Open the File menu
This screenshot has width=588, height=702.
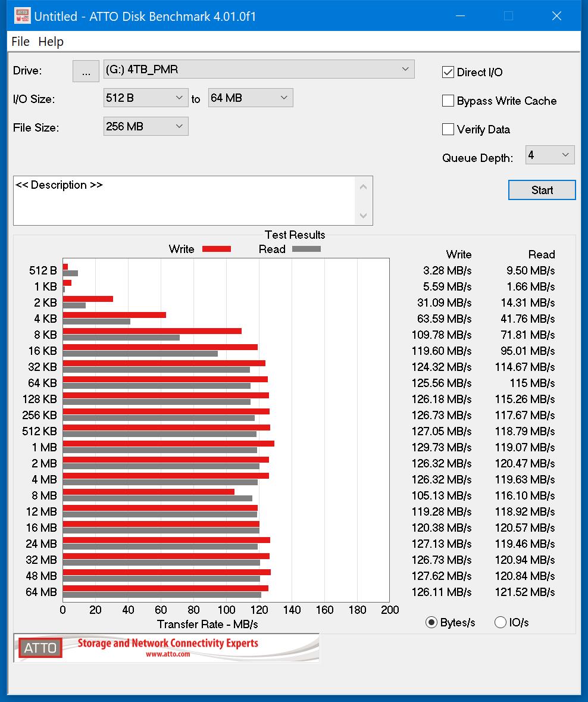pyautogui.click(x=20, y=42)
